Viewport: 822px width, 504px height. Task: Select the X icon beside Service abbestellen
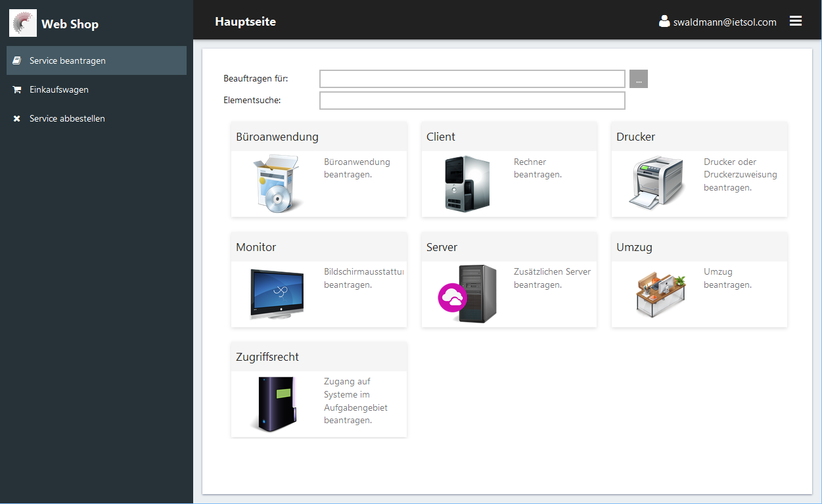pyautogui.click(x=16, y=118)
